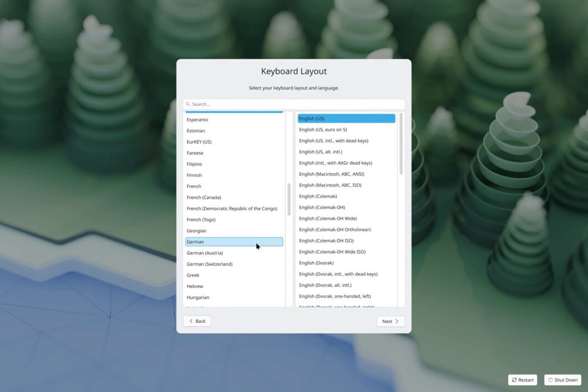Click the Shut Down button
588x392 pixels.
[562, 380]
